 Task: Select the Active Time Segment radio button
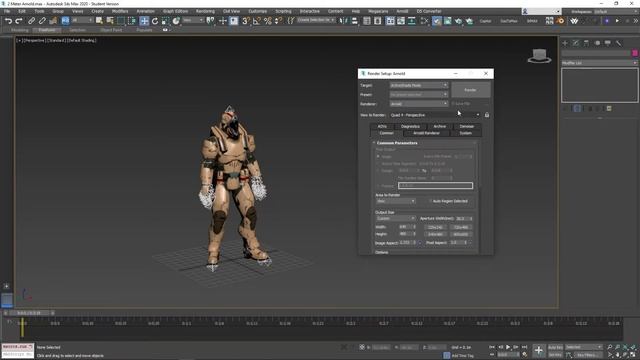pos(378,164)
